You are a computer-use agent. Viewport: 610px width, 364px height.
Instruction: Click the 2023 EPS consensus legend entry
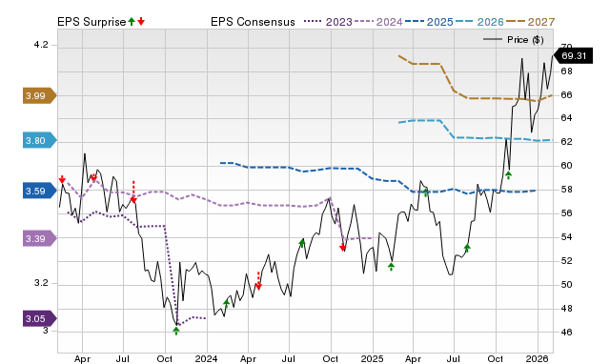click(x=328, y=22)
